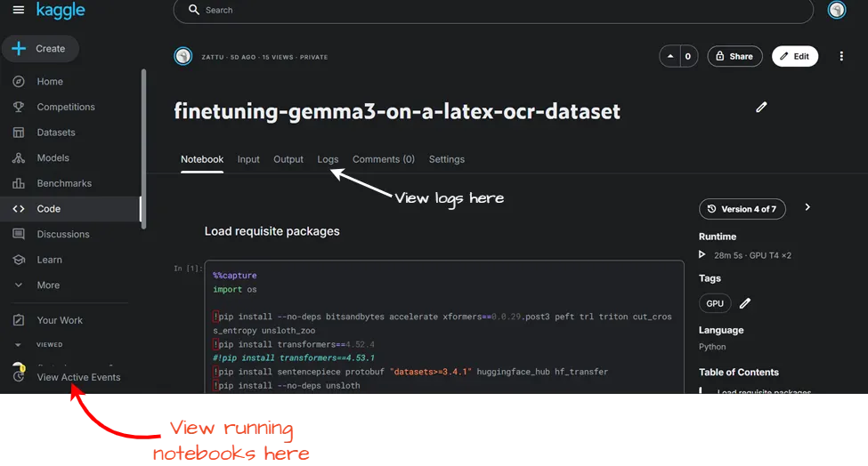868x466 pixels.
Task: Click inside the first code cell
Action: [444, 326]
